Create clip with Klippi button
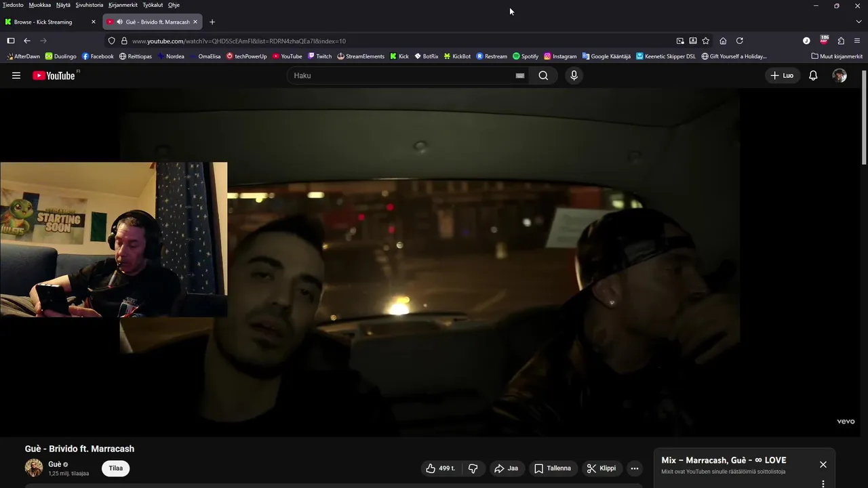868x488 pixels. (601, 468)
